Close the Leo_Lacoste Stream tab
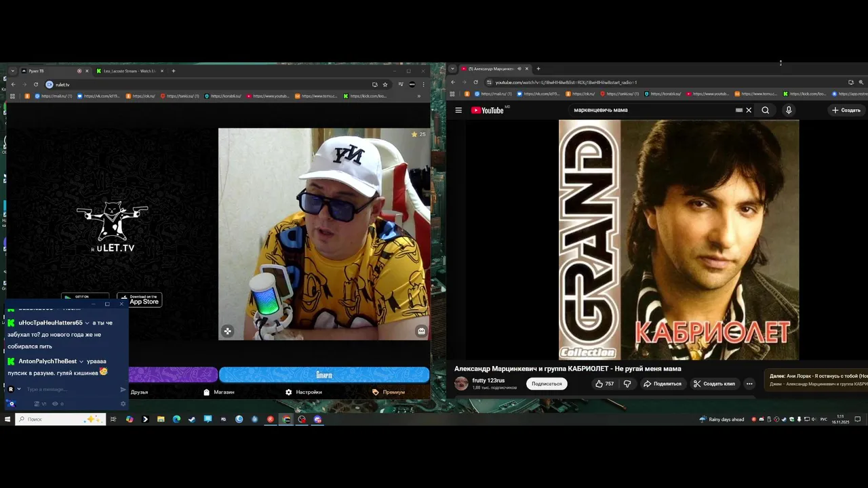 click(x=162, y=71)
